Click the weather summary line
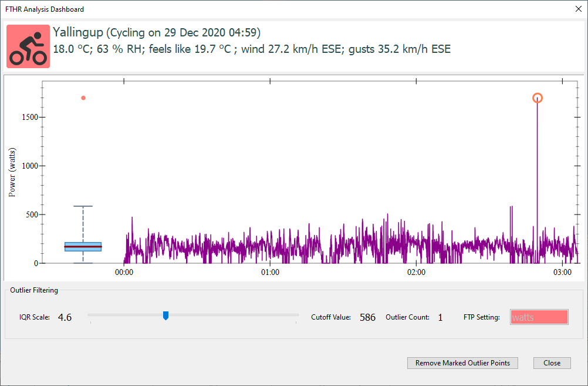588x386 pixels. pos(252,49)
